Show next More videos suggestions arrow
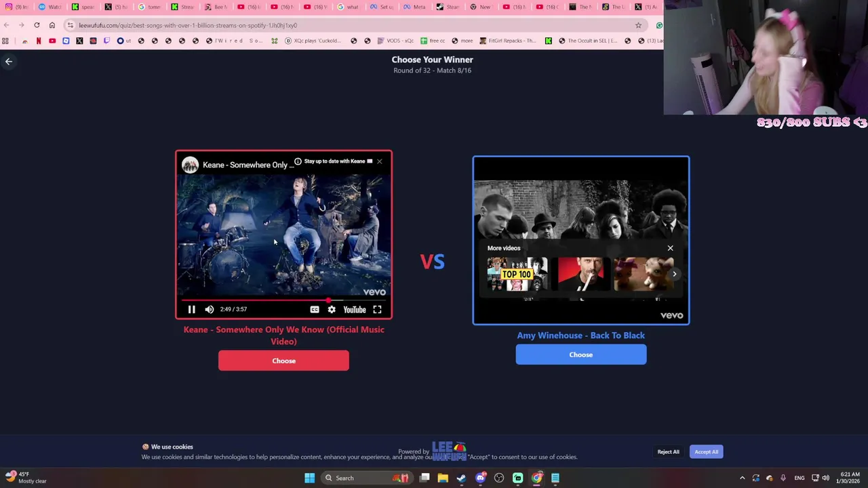Image resolution: width=868 pixels, height=488 pixels. (674, 274)
